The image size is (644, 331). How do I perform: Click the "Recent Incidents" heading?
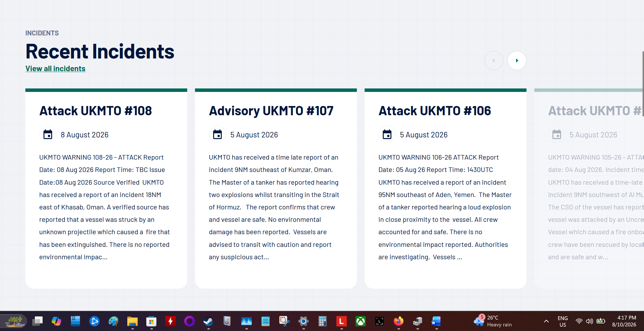(x=100, y=52)
